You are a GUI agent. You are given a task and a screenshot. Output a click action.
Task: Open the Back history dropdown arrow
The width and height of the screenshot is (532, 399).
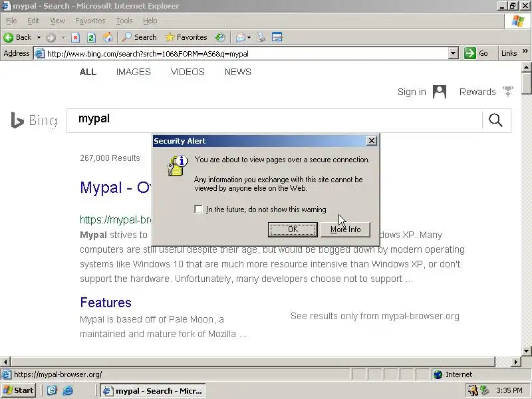tap(39, 37)
